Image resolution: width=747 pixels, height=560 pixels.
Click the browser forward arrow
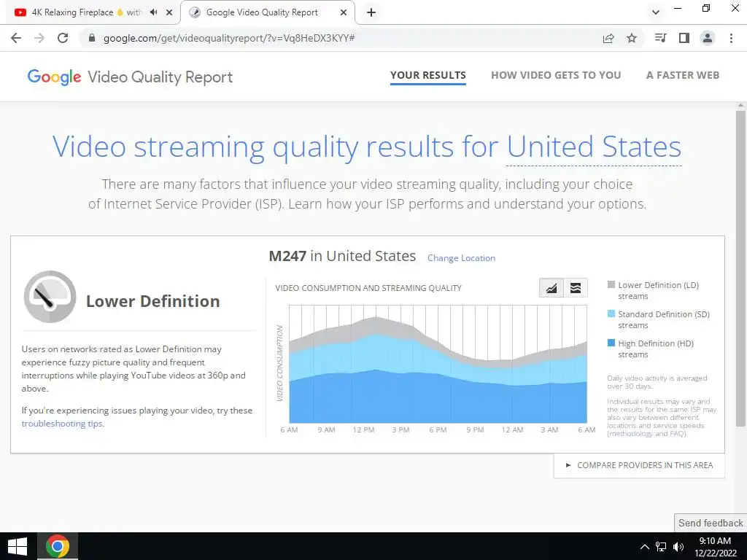pos(39,38)
